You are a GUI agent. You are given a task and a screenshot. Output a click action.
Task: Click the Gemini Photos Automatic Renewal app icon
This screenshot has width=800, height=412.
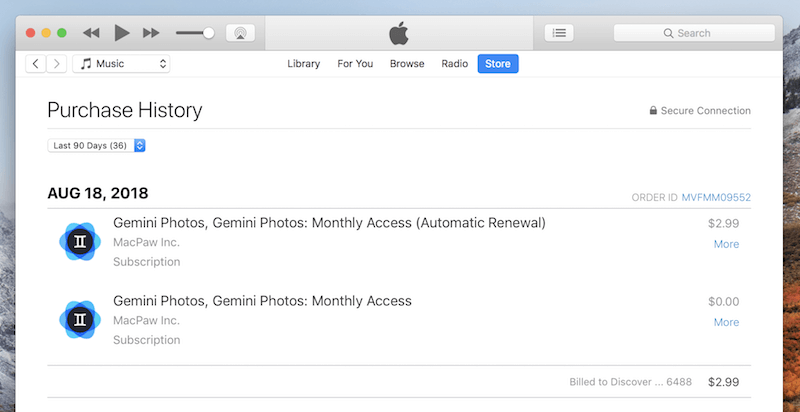point(80,242)
